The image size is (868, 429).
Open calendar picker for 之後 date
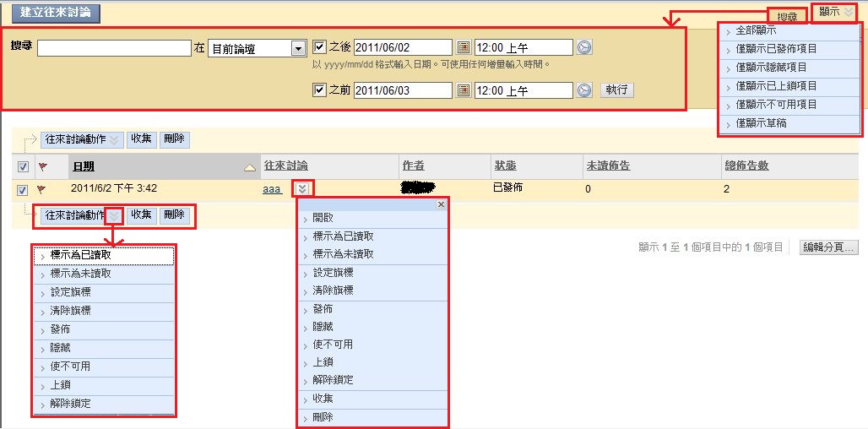pyautogui.click(x=463, y=48)
